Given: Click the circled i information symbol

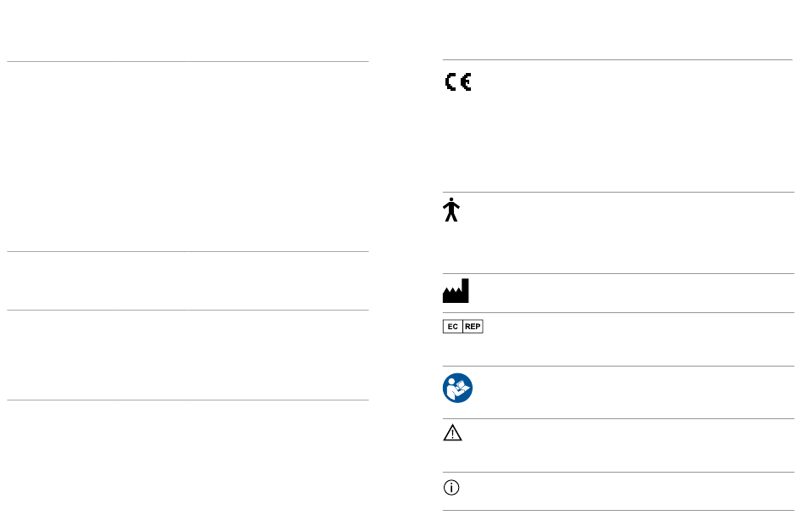Looking at the screenshot, I should [451, 487].
